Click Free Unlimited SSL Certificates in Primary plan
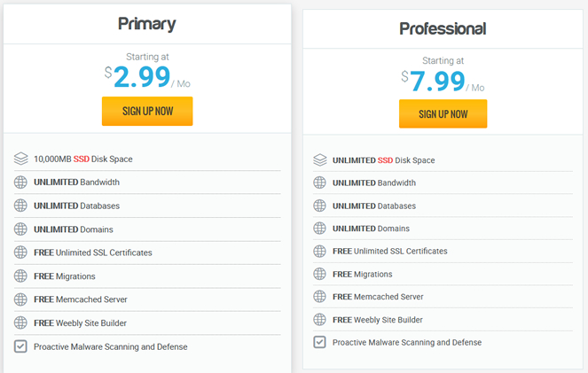 pos(93,253)
